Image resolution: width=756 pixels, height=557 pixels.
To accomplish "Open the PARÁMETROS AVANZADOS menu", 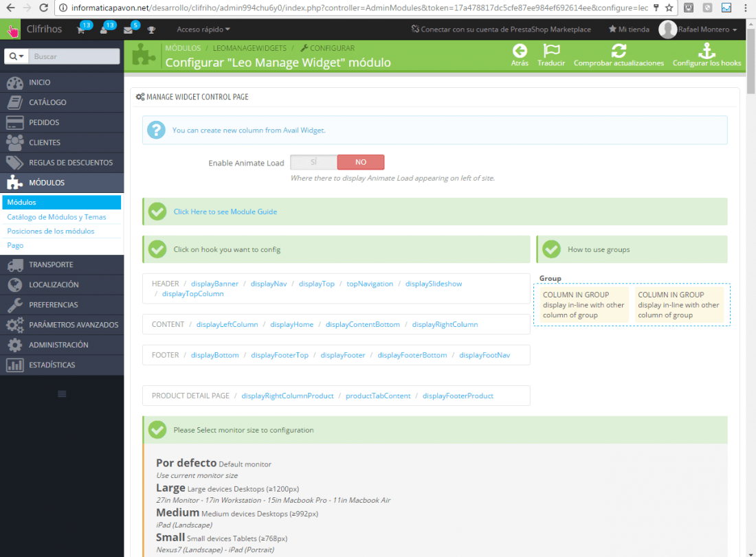I will [x=62, y=325].
